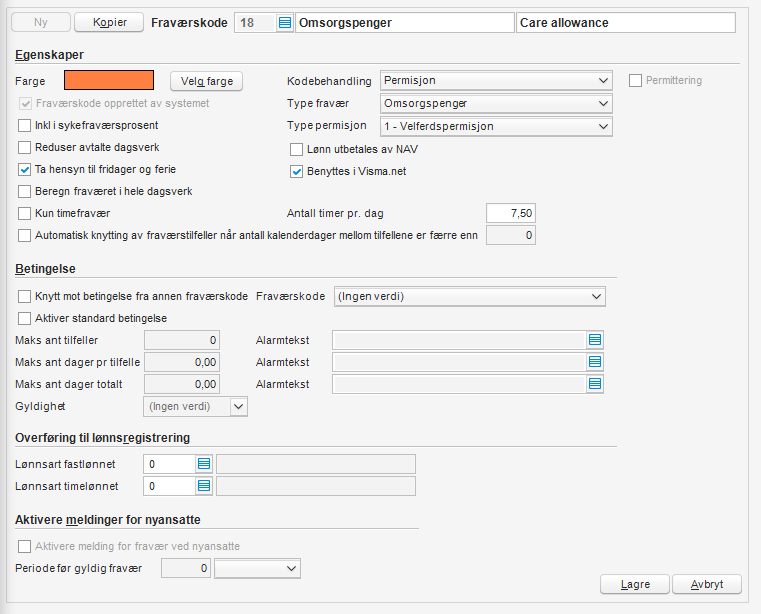Screen dimensions: 761x614
Task: Expand the Type permisjon dropdown
Action: 496,126
